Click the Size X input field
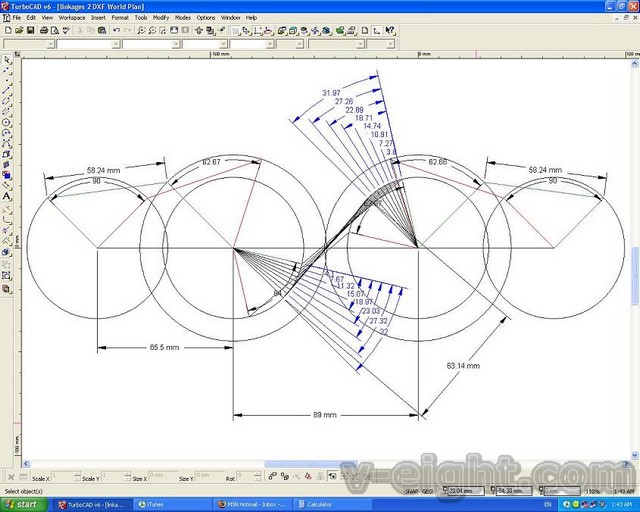The width and height of the screenshot is (640, 512). click(163, 476)
